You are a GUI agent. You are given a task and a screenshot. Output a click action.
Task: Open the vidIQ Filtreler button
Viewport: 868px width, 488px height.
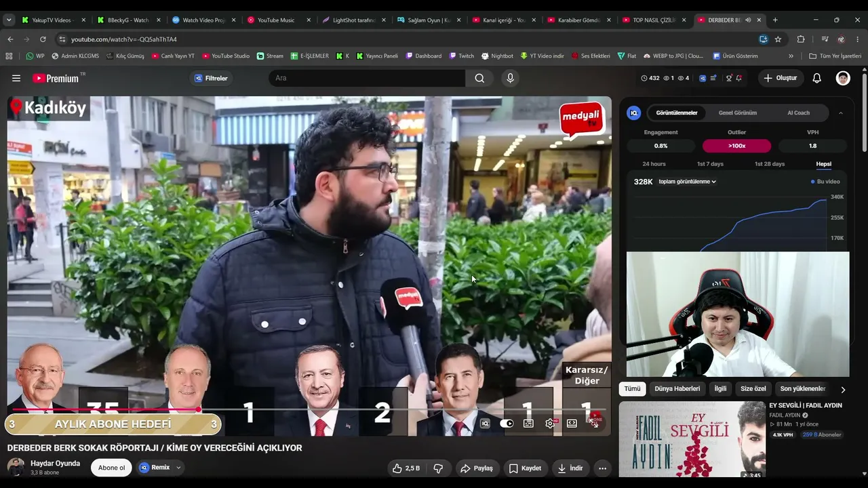pyautogui.click(x=212, y=78)
